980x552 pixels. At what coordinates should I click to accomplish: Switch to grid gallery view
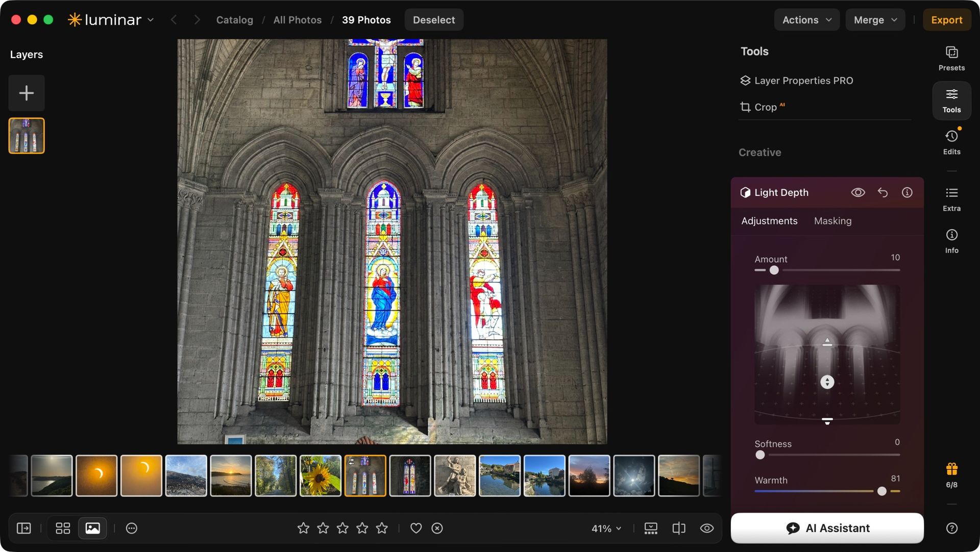pyautogui.click(x=63, y=528)
